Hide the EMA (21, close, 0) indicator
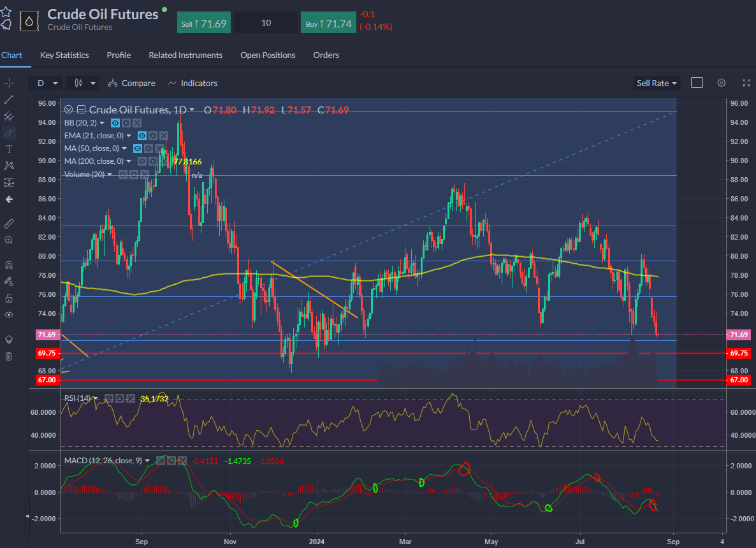Viewport: 756px width, 548px height. click(x=143, y=136)
